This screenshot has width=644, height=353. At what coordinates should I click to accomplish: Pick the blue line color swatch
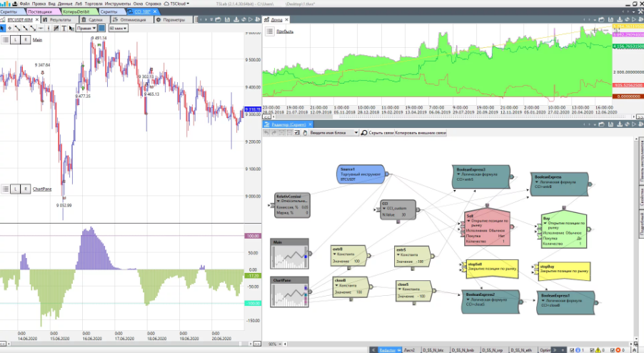pyautogui.click(x=101, y=28)
